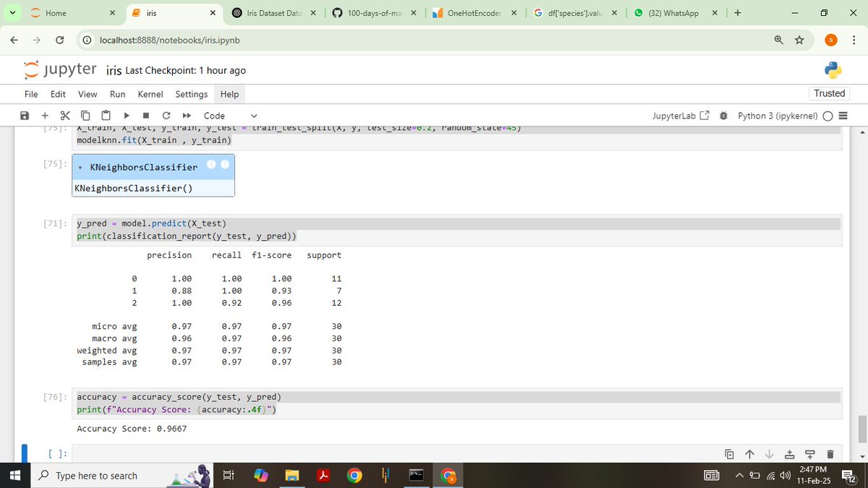Open a new browser tab
The height and width of the screenshot is (488, 868).
click(x=738, y=13)
